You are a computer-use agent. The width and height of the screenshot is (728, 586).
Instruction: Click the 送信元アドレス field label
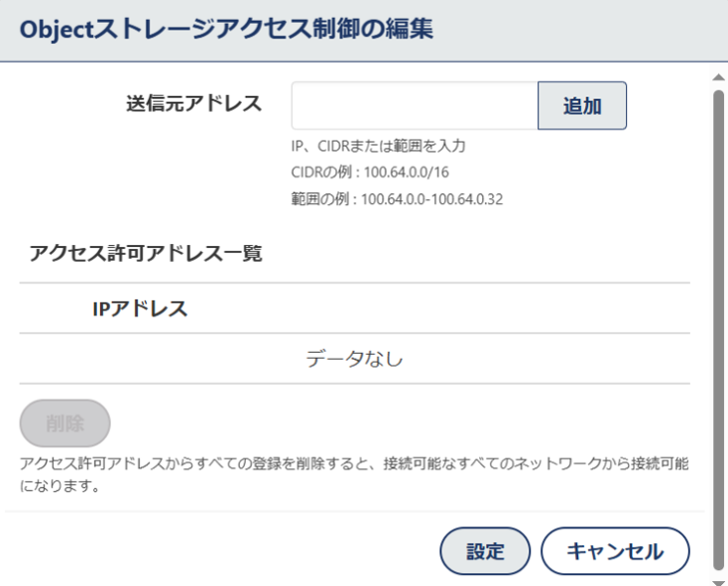(x=194, y=103)
